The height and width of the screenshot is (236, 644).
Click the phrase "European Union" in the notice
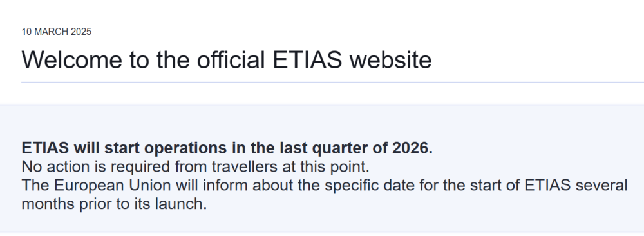(113, 185)
